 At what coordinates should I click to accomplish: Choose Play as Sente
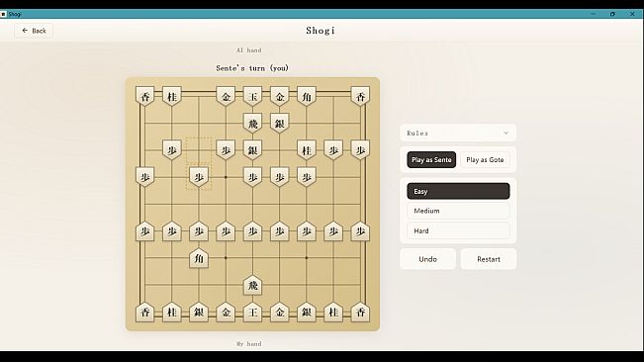point(431,159)
